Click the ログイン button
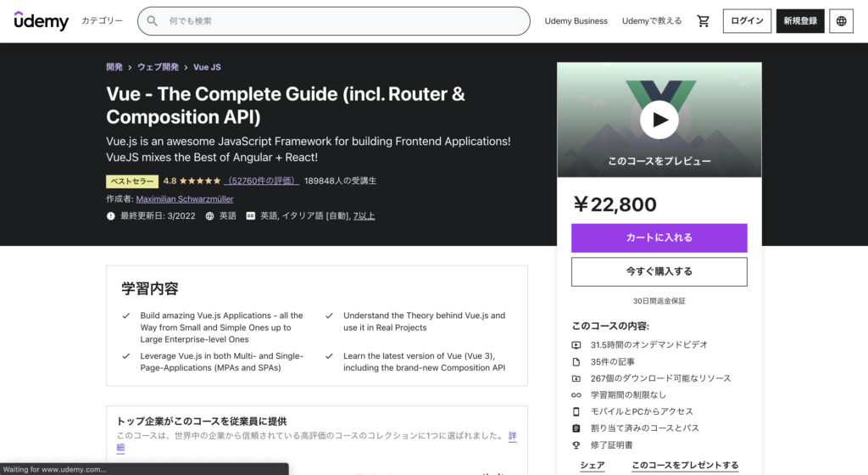Image resolution: width=868 pixels, height=475 pixels. (x=747, y=21)
